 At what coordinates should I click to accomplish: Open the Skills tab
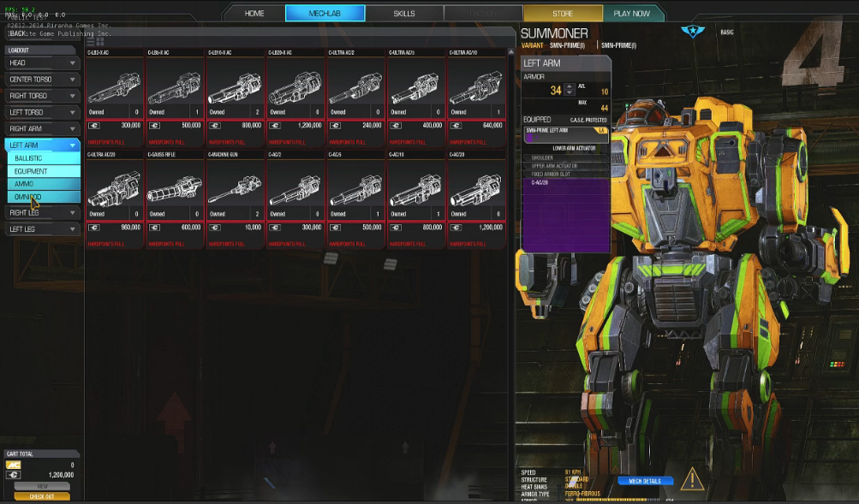403,13
